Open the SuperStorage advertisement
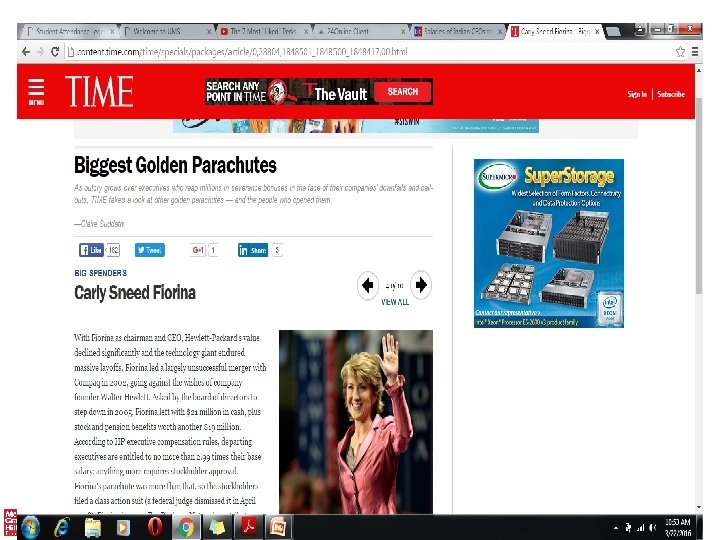Viewport: 720px width, 540px height. tap(549, 243)
